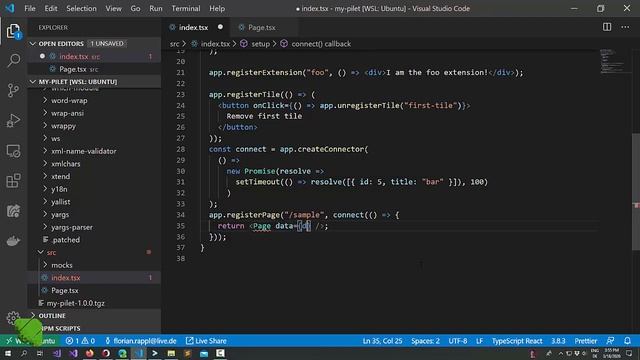This screenshot has height=360, width=640.
Task: Open the .patched file
Action: tap(66, 240)
